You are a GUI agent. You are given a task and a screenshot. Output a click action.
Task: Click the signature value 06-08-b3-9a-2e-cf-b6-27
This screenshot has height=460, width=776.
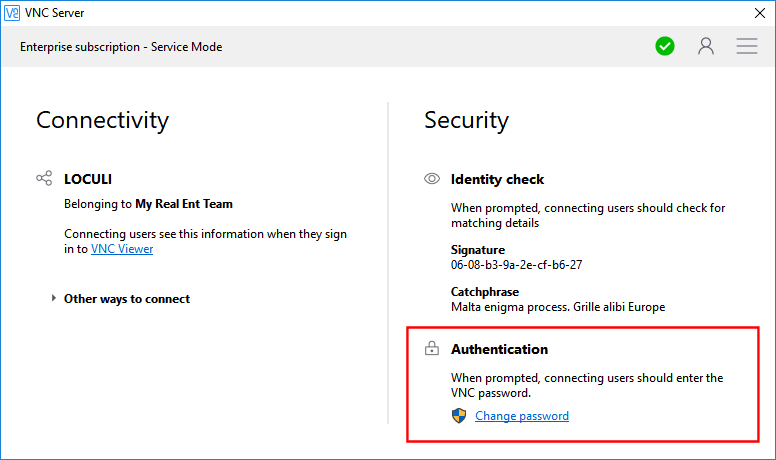click(x=517, y=265)
